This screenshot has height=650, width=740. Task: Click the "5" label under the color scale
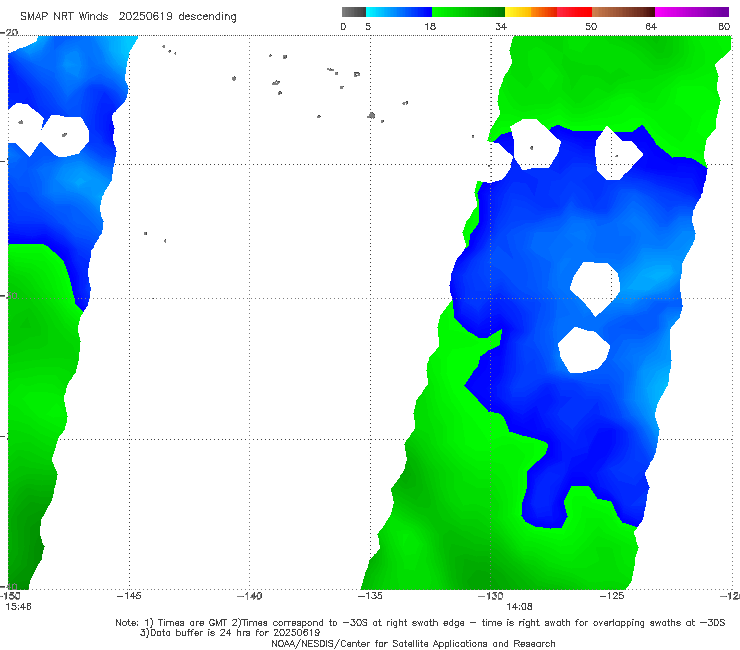[x=368, y=27]
